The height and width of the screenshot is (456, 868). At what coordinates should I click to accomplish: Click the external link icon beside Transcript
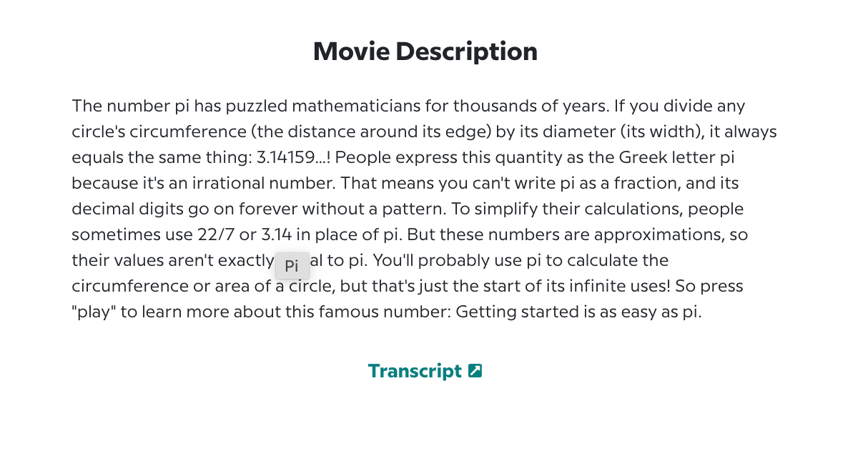click(x=475, y=371)
